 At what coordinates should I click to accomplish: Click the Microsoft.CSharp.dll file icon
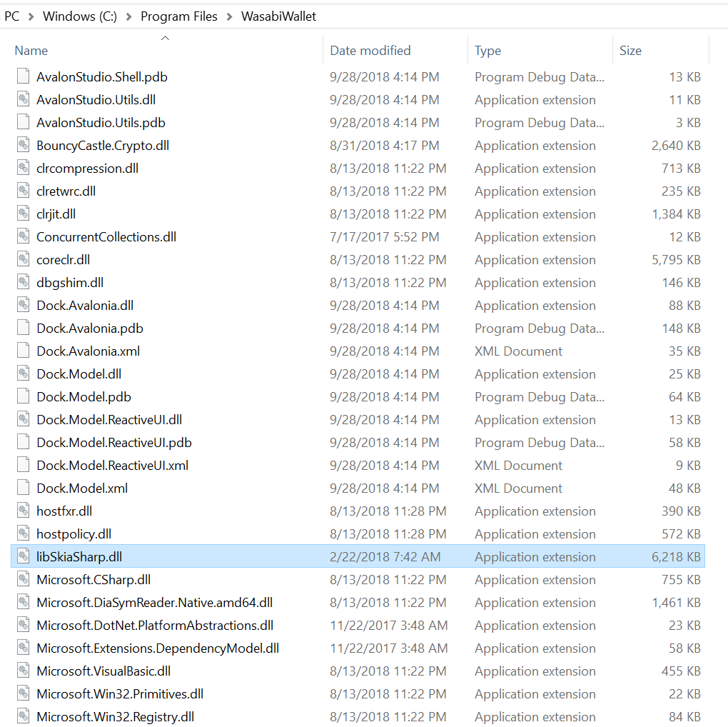[24, 578]
